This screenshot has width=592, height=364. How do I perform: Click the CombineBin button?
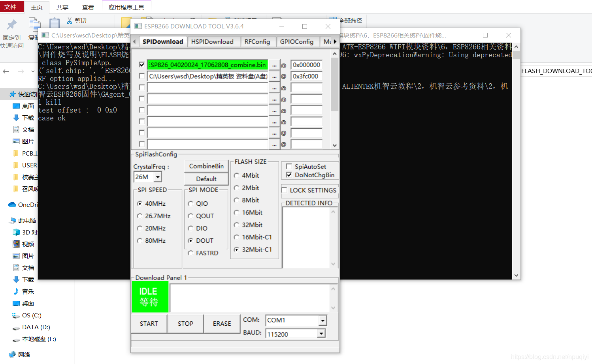coord(206,166)
